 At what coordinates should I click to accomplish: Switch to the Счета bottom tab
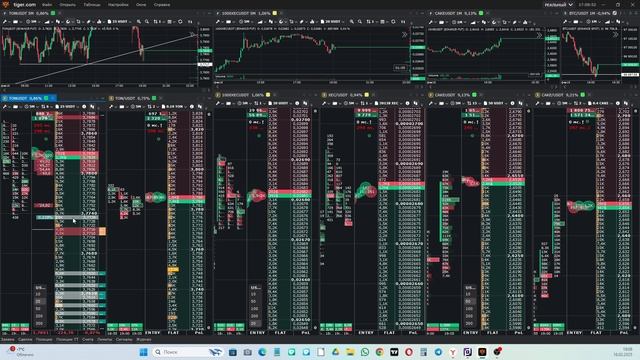point(88,339)
